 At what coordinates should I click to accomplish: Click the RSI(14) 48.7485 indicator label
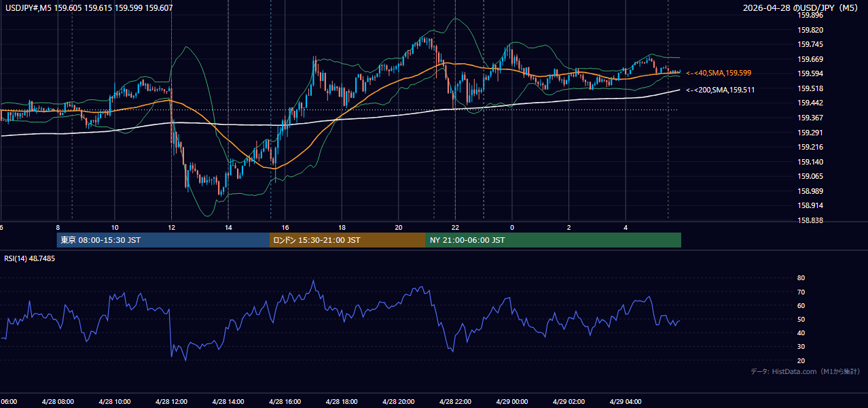coord(30,258)
